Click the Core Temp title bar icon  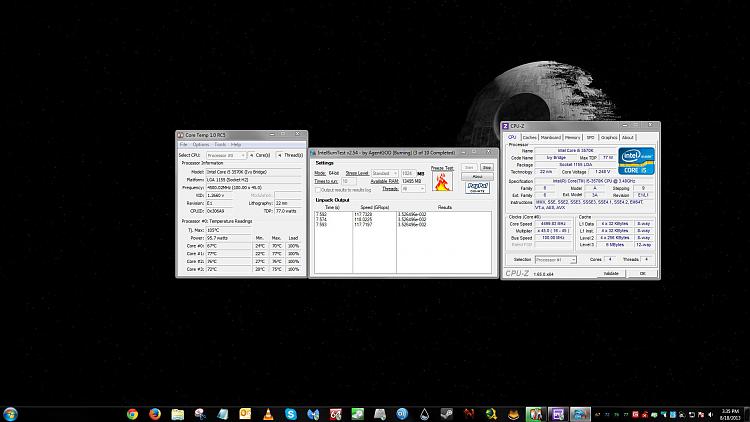point(180,135)
